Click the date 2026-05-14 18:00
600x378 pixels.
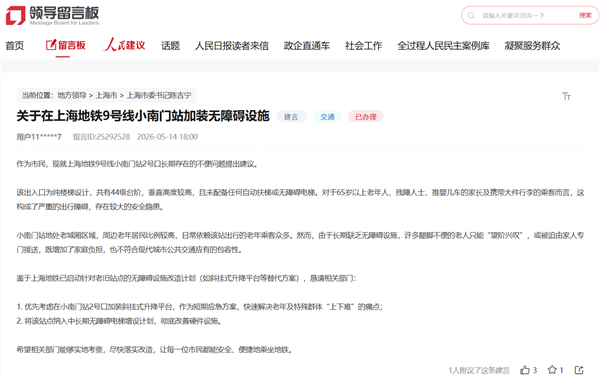(x=168, y=137)
